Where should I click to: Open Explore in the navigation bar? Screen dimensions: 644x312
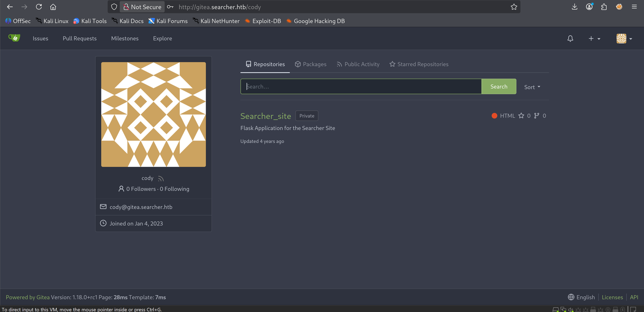pyautogui.click(x=163, y=38)
